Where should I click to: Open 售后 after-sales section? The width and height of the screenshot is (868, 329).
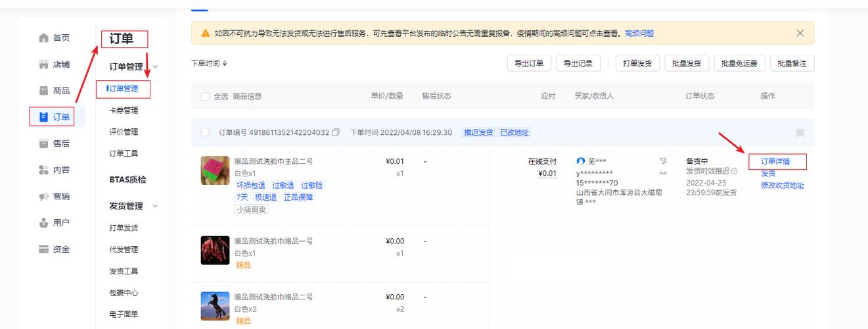pyautogui.click(x=54, y=143)
